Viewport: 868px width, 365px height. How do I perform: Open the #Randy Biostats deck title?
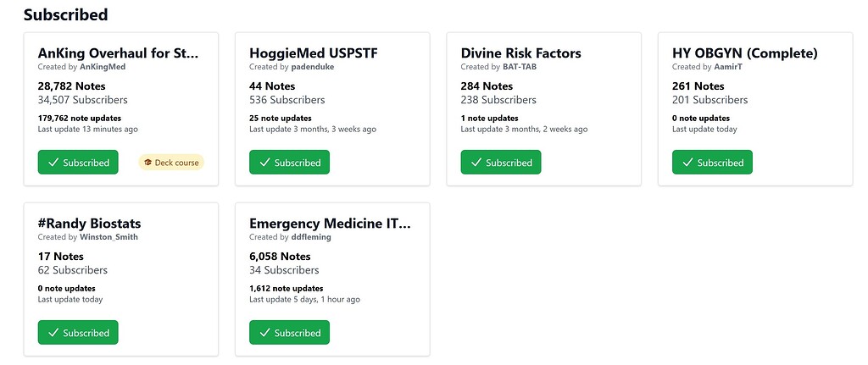(x=89, y=224)
